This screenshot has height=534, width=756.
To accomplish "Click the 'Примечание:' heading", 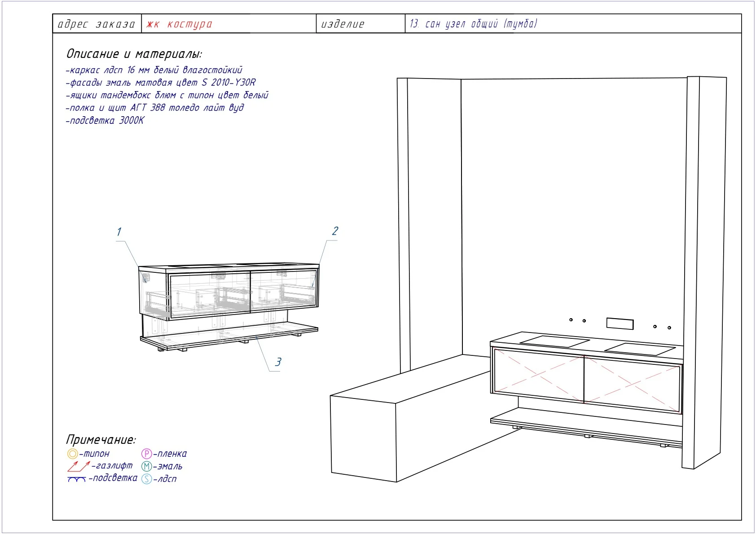I will tap(101, 439).
